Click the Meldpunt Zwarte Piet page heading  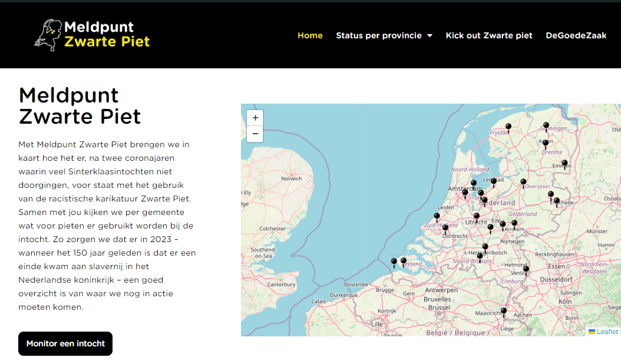coord(80,106)
